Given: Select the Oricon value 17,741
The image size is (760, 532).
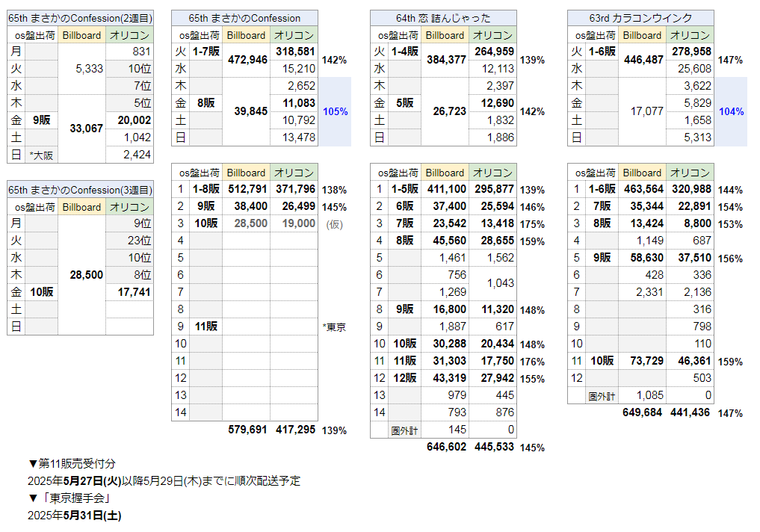Looking at the screenshot, I should click(x=135, y=291).
